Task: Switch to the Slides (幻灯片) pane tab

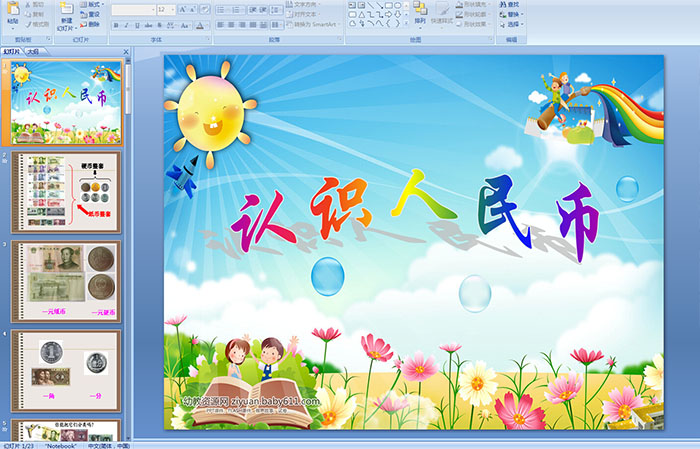Action: coord(12,52)
